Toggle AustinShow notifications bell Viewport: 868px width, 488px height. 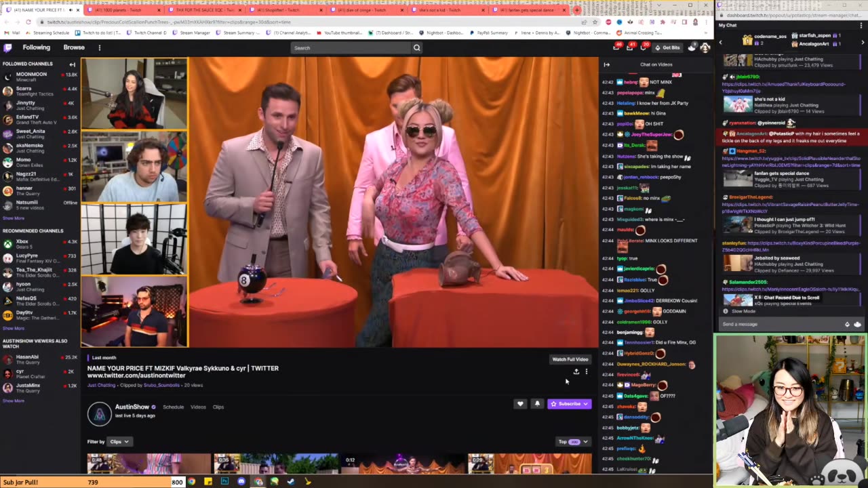[537, 404]
